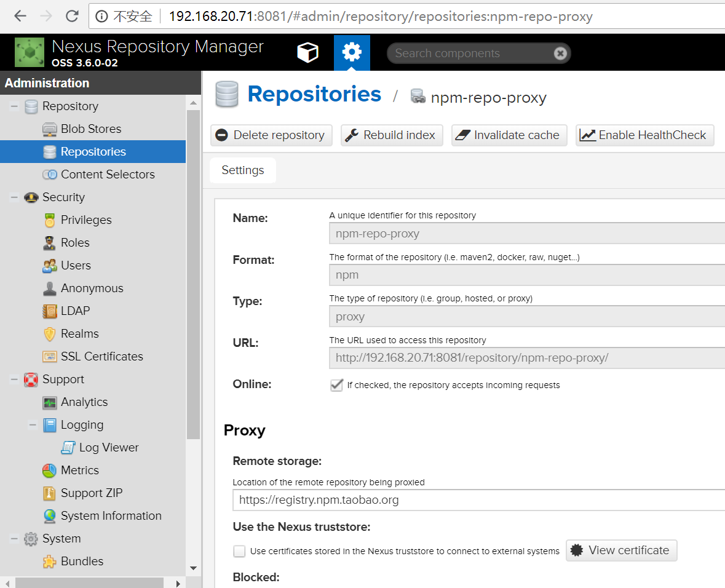Viewport: 725px width, 588px height.
Task: Click the Support ZIP icon
Action: click(x=49, y=493)
